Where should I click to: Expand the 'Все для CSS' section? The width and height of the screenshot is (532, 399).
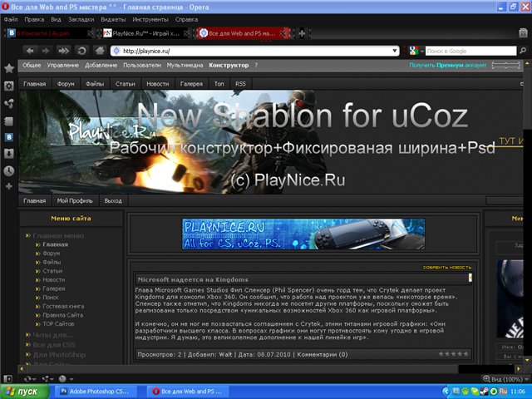[x=54, y=345]
